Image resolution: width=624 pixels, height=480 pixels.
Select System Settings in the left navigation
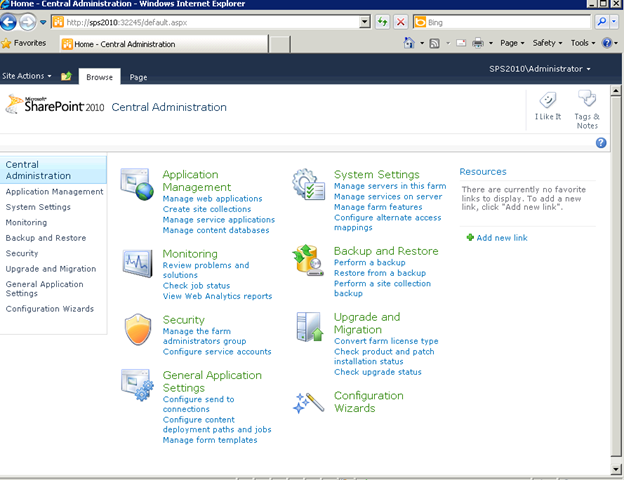tap(38, 207)
